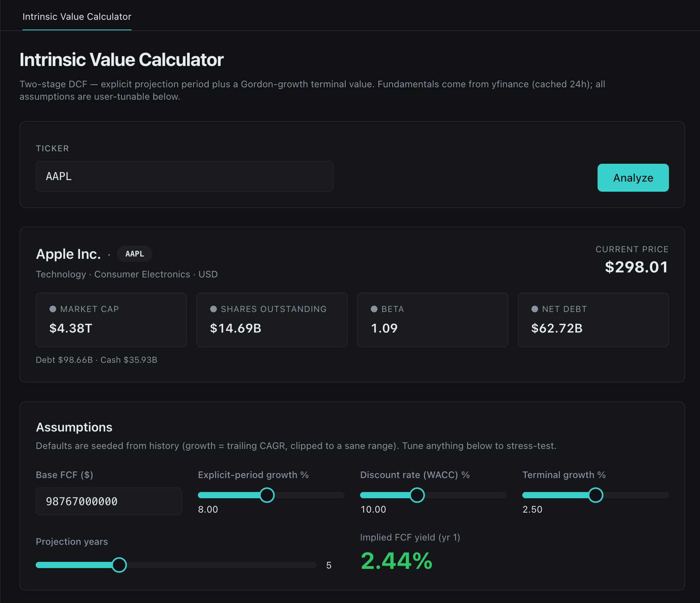700x603 pixels.
Task: Adjust the Explicit-period growth slider handle
Action: pos(267,495)
